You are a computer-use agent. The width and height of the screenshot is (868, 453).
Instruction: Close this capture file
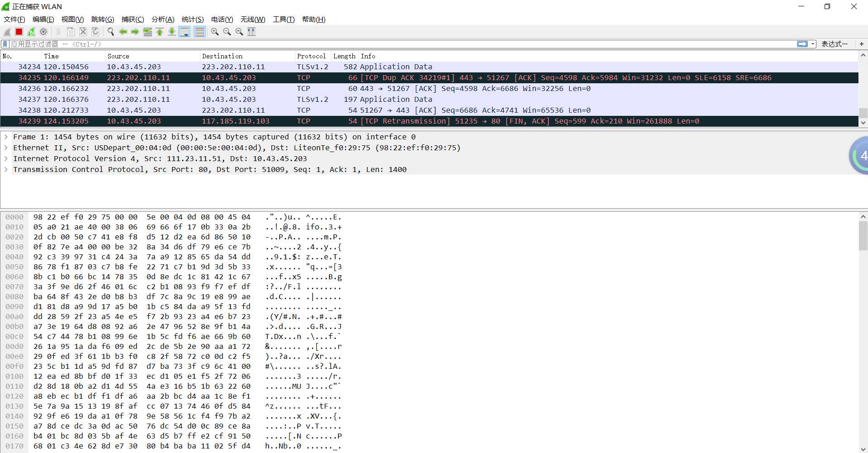click(x=83, y=32)
